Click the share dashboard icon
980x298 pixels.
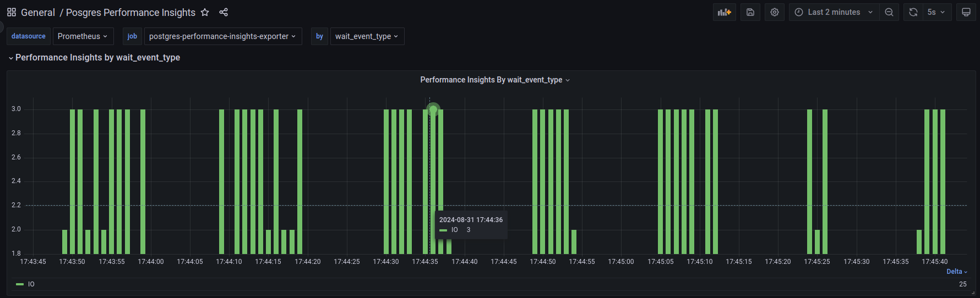pos(224,12)
